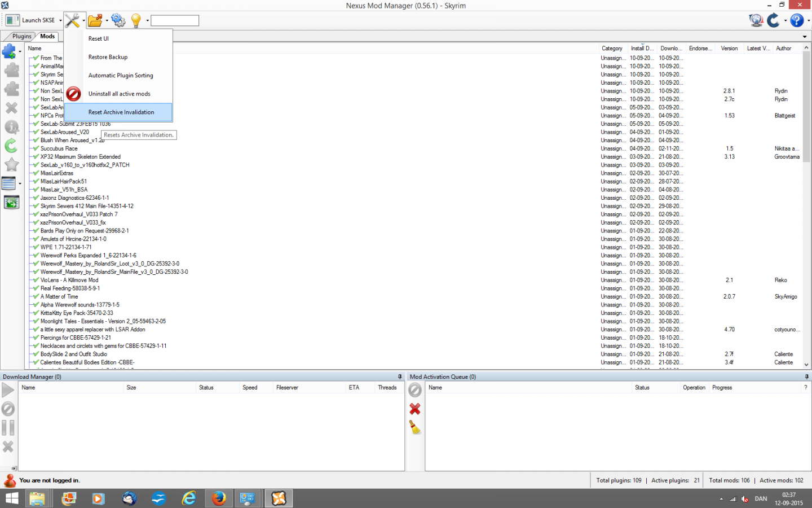Viewport: 812px width, 508px height.
Task: Click the broom clean-up icon in activation queue
Action: [415, 428]
